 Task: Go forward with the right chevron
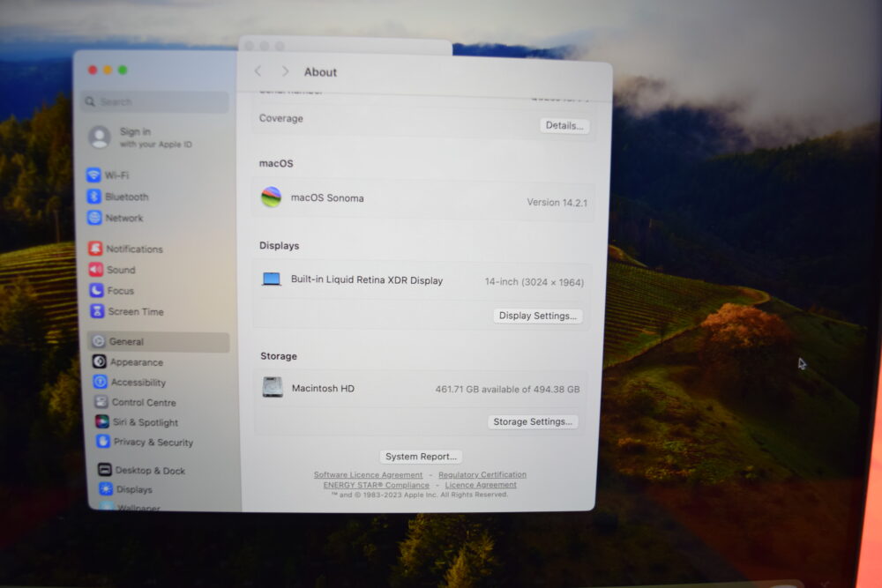coord(285,71)
